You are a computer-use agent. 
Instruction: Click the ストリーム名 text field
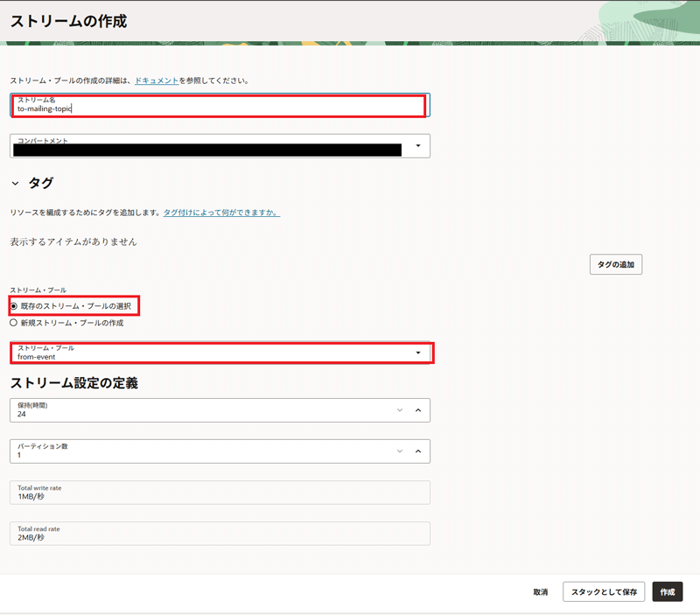click(x=219, y=106)
